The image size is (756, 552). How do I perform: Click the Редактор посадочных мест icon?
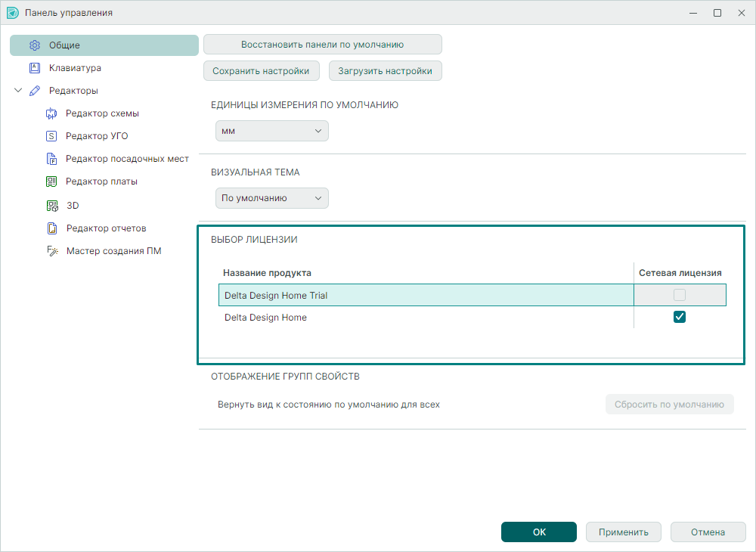pyautogui.click(x=51, y=160)
